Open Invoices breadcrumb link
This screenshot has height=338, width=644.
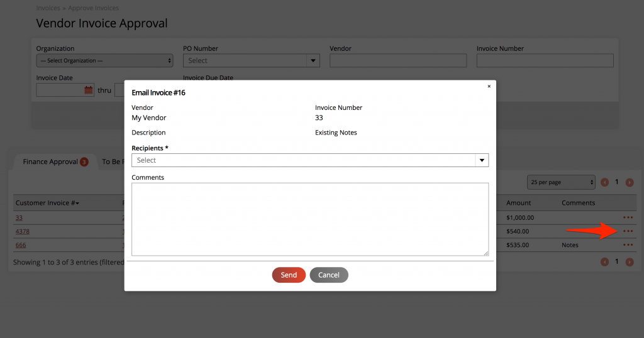pos(48,8)
